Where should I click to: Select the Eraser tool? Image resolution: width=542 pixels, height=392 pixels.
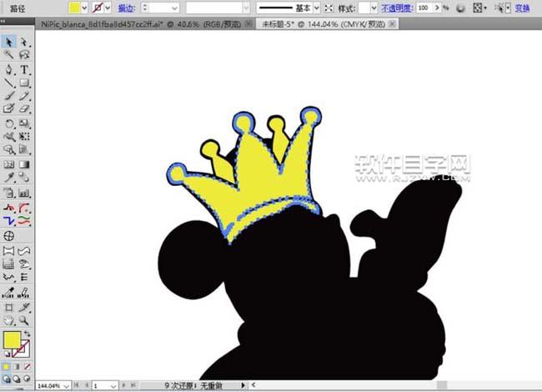point(24,108)
